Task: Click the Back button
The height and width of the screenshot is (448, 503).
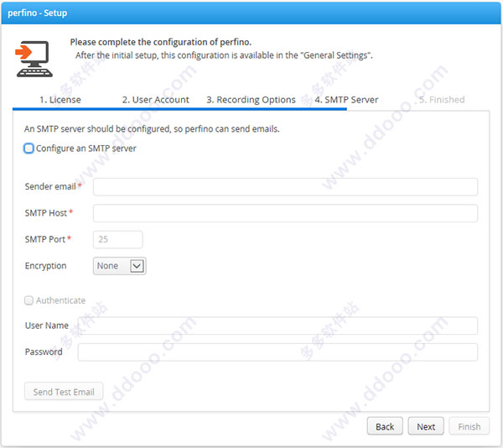Action: (385, 426)
